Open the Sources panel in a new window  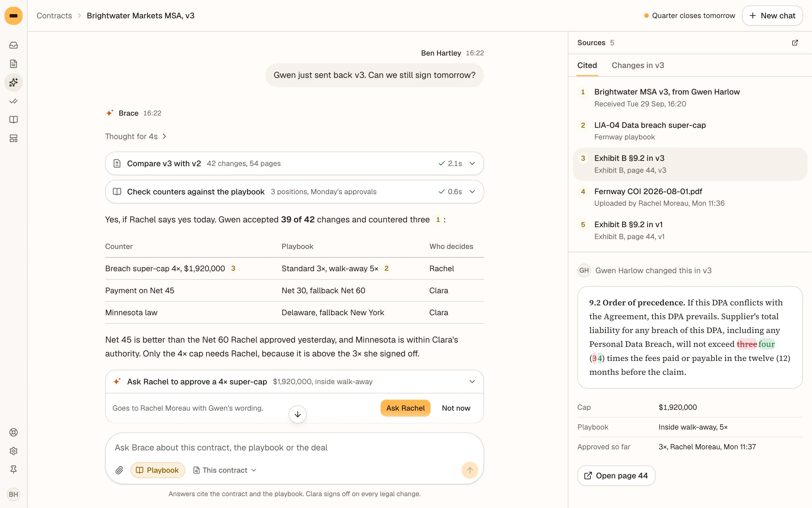click(x=795, y=43)
